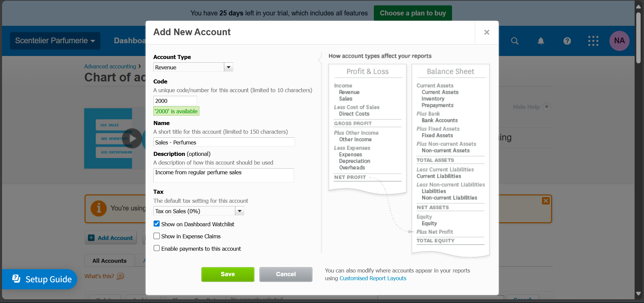Click the Prepayments entry
This screenshot has width=644, height=303.
[x=438, y=105]
